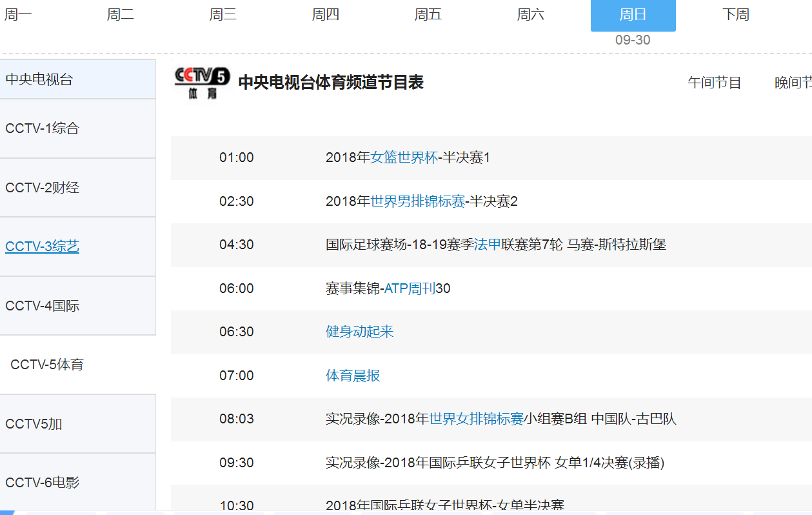Switch to 周五 day tab

[x=428, y=14]
